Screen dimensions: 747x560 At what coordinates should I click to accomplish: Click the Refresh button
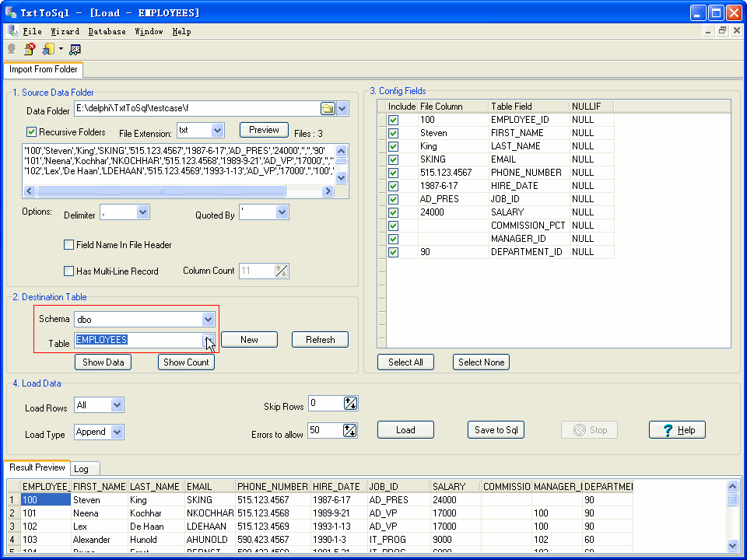click(x=320, y=340)
